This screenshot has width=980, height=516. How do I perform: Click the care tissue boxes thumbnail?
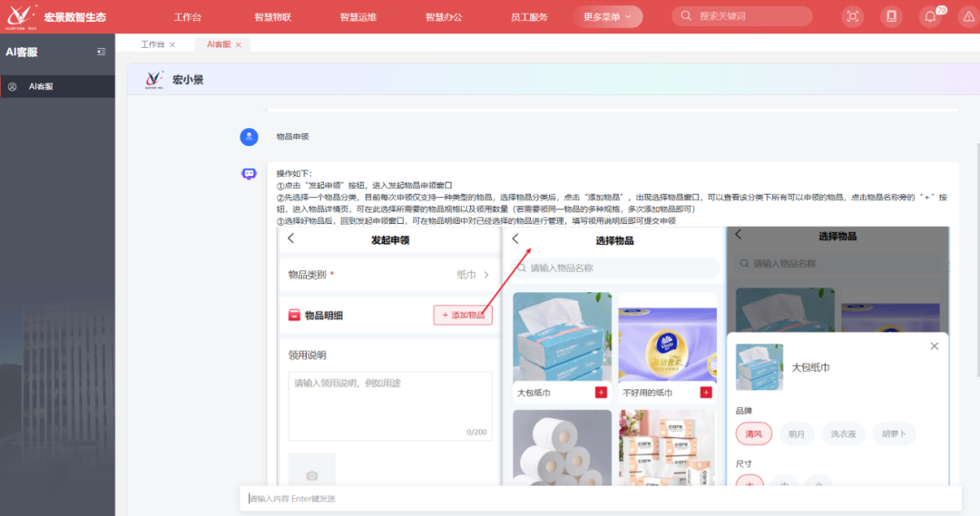668,448
